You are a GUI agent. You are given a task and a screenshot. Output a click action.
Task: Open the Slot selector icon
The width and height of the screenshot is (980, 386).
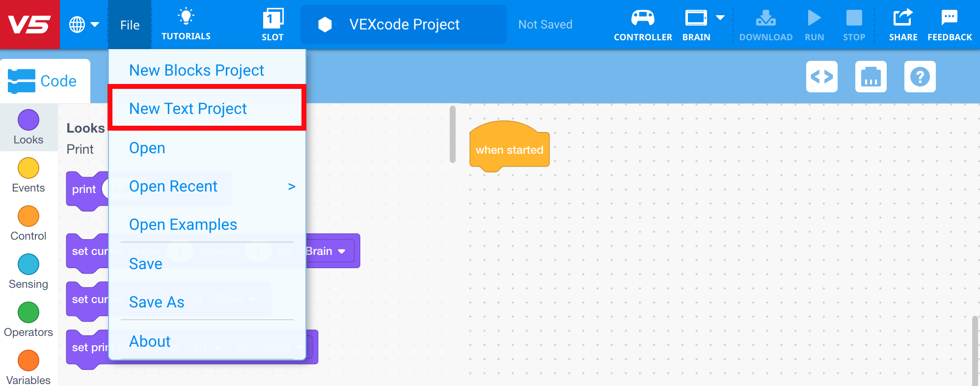point(272,19)
